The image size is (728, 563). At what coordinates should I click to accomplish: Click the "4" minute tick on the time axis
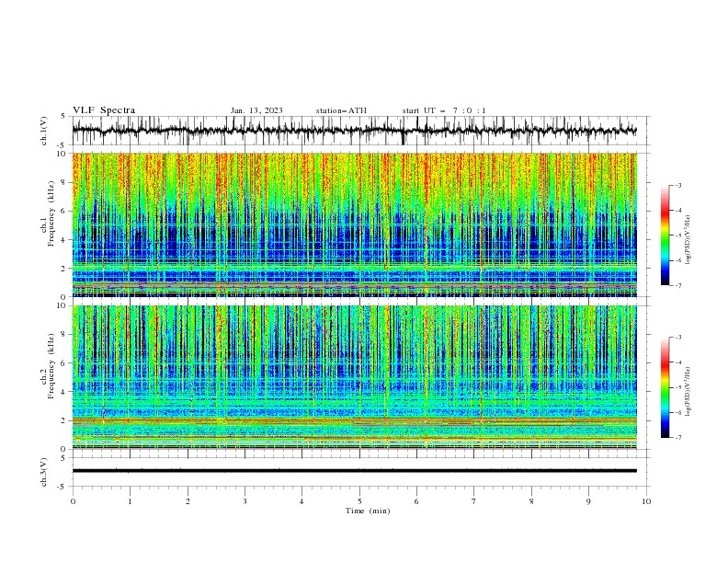click(x=301, y=501)
